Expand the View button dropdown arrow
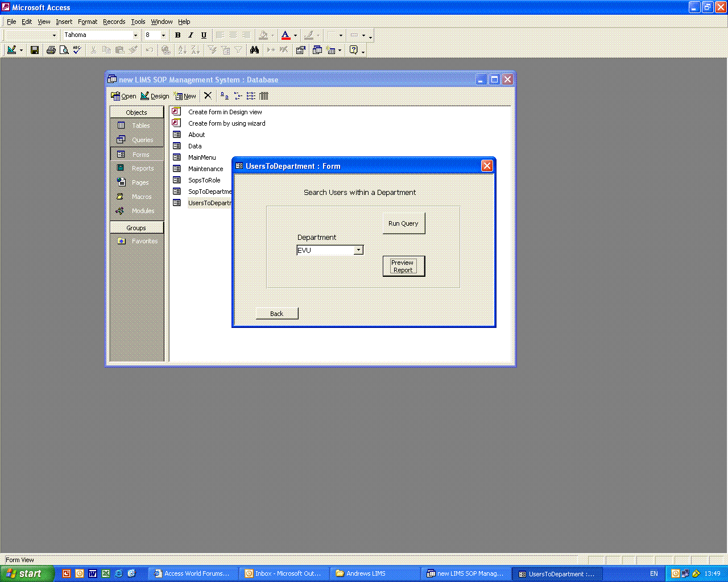 coord(21,50)
